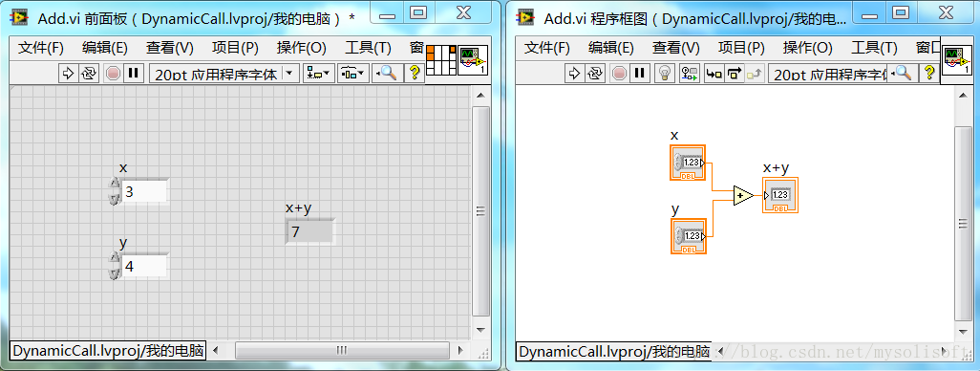Open Distribute Objects menu in front panel
The width and height of the screenshot is (980, 371).
click(x=354, y=74)
